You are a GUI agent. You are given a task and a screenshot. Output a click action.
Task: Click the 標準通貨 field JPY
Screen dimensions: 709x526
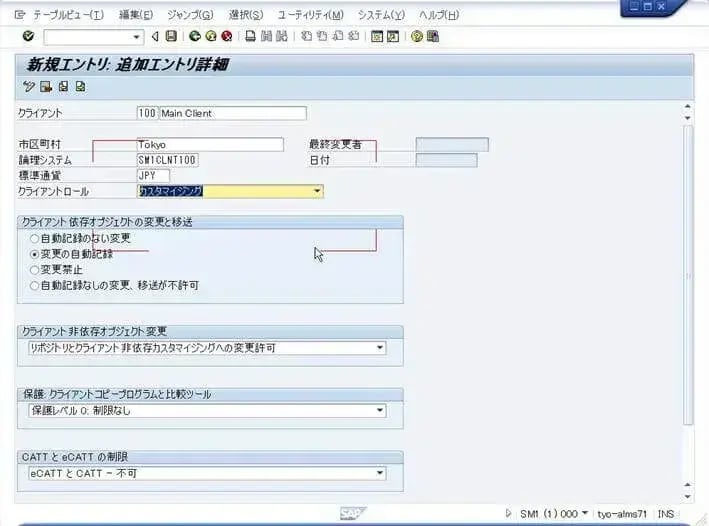click(x=153, y=175)
